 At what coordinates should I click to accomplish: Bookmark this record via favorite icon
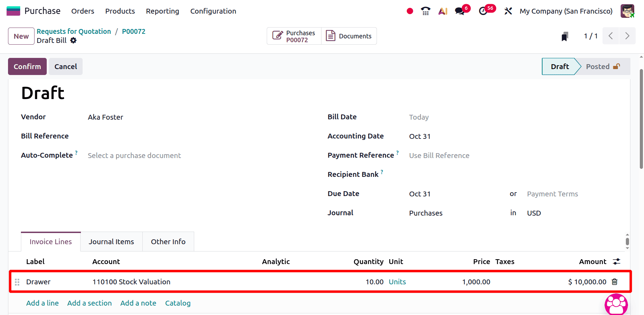pos(565,36)
